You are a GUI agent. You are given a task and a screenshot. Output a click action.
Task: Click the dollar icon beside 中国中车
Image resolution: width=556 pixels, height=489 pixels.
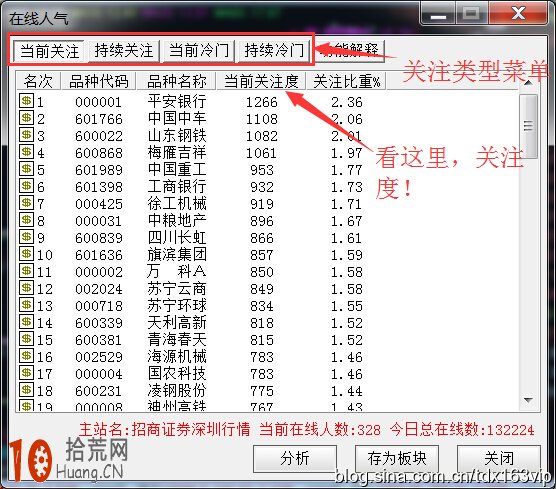click(26, 118)
